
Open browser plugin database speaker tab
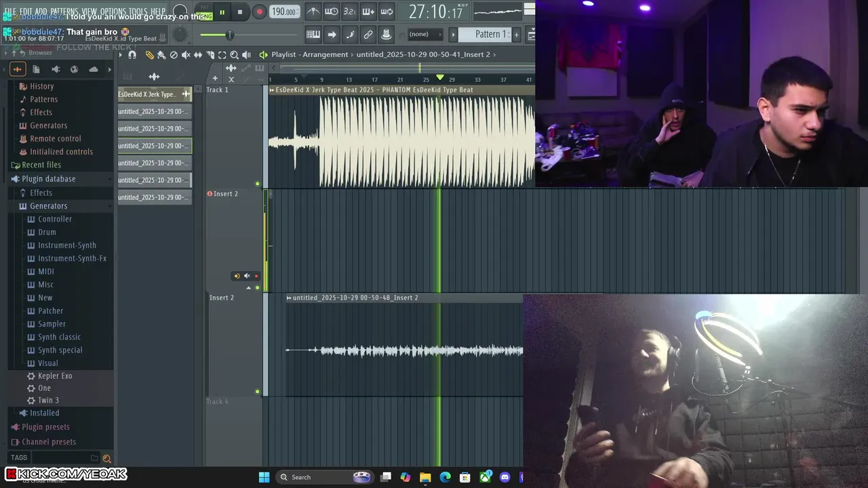[56, 69]
